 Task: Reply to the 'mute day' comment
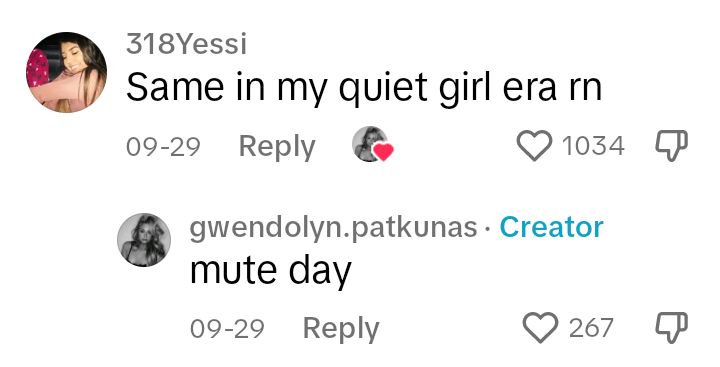coord(341,329)
